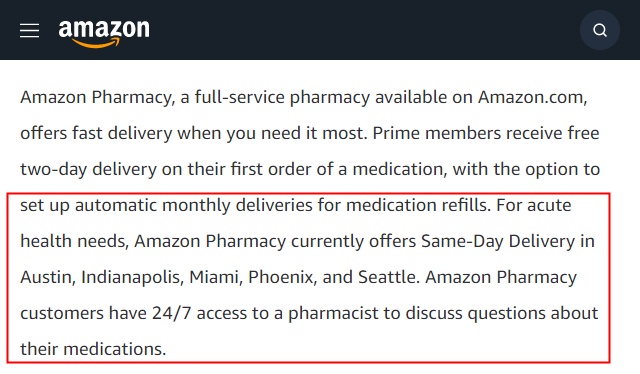Click the phrase 'medication refills'
640x374 pixels.
coord(418,205)
